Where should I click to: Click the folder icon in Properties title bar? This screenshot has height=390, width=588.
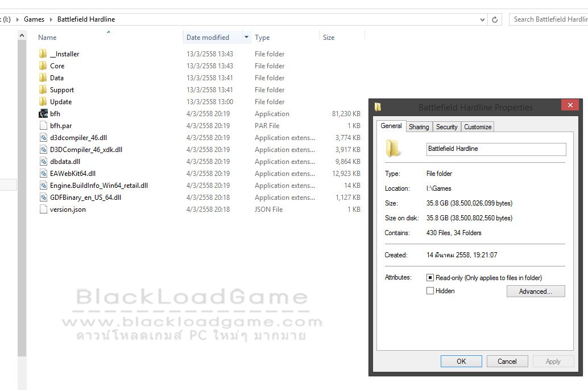click(378, 107)
